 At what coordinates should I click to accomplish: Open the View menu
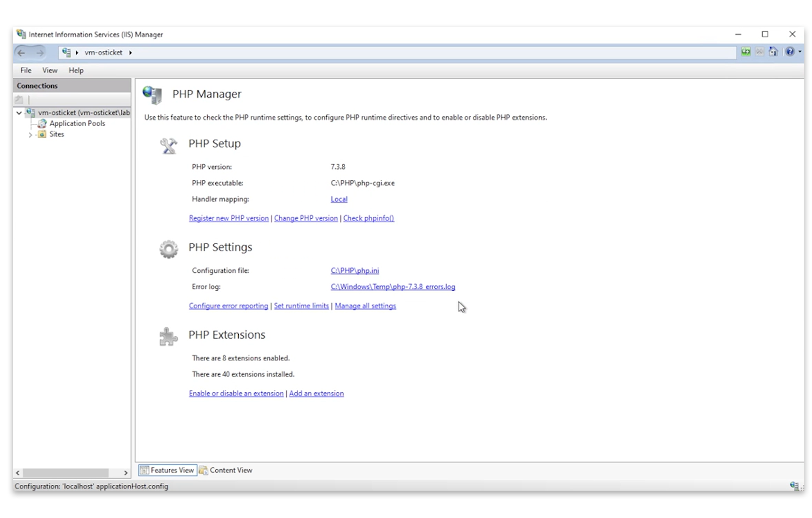click(x=49, y=70)
